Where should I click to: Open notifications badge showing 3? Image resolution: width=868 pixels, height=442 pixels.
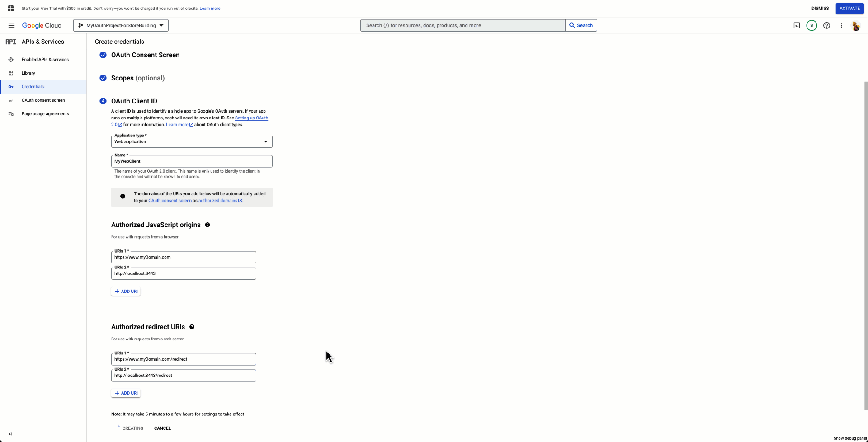811,26
